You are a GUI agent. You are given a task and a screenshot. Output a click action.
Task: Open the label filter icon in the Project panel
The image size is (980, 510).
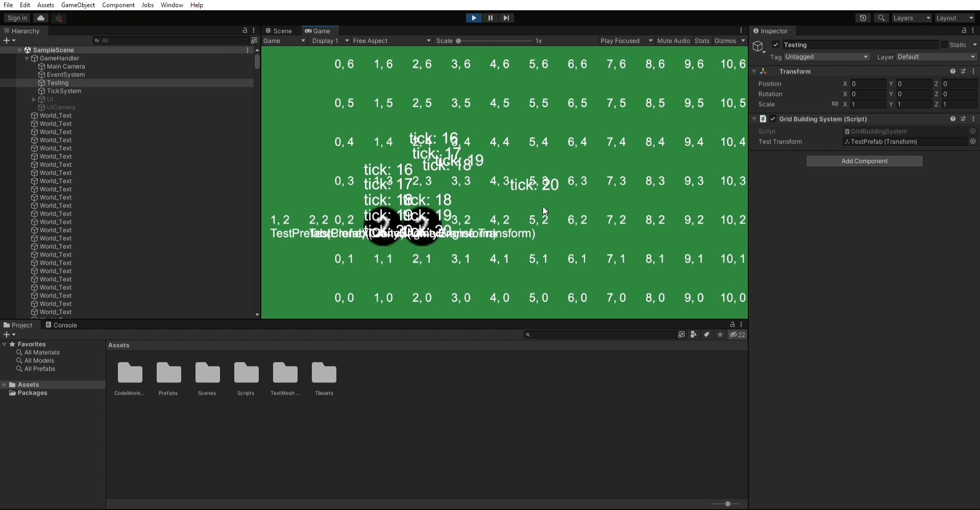[706, 335]
